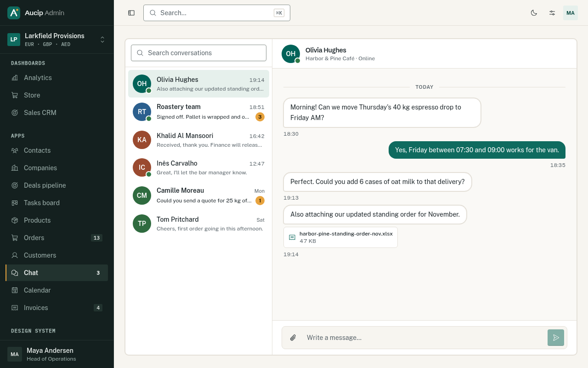The image size is (588, 368).
Task: Click the Companies building icon
Action: [15, 168]
